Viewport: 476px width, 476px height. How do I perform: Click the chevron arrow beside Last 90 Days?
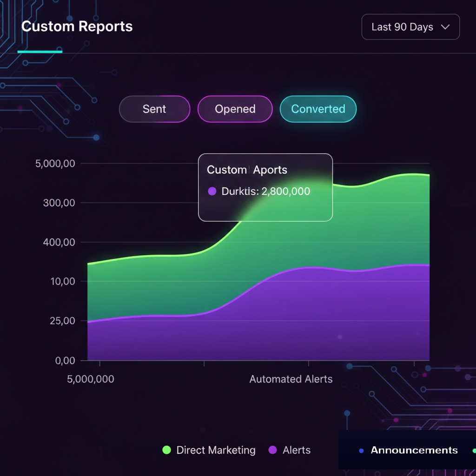(445, 27)
